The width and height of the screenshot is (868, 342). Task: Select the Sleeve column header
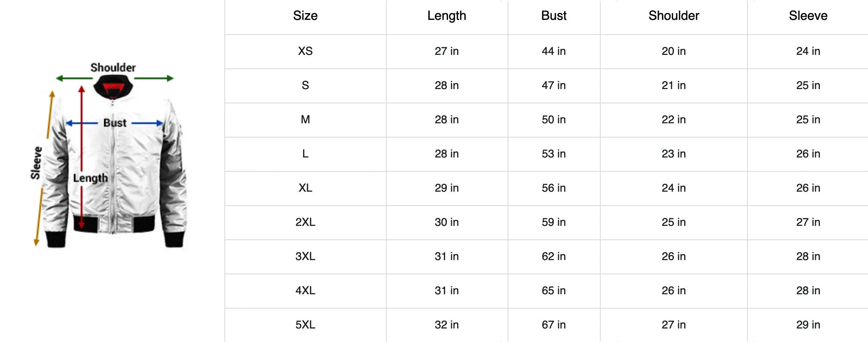click(808, 16)
